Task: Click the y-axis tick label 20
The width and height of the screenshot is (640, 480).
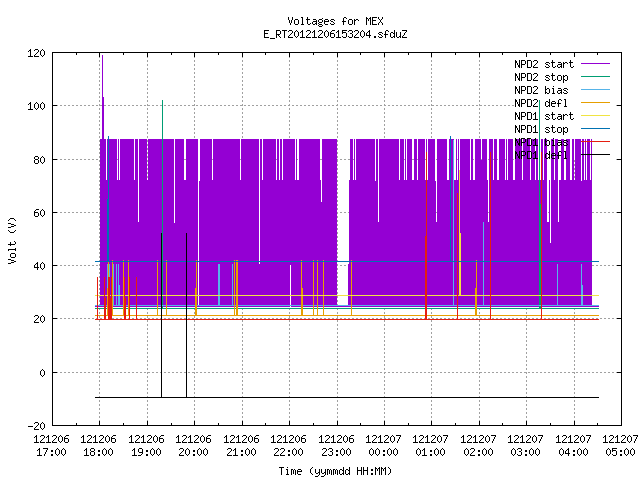Action: click(x=39, y=320)
